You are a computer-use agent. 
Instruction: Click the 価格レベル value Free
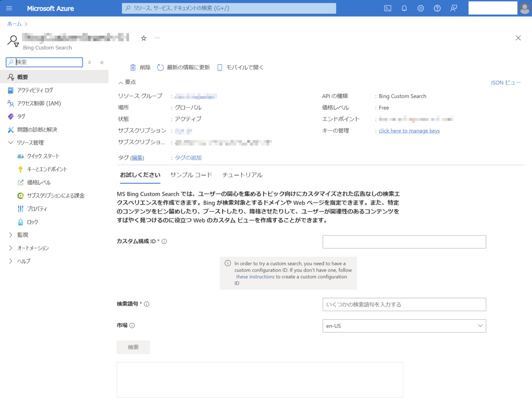pos(384,108)
